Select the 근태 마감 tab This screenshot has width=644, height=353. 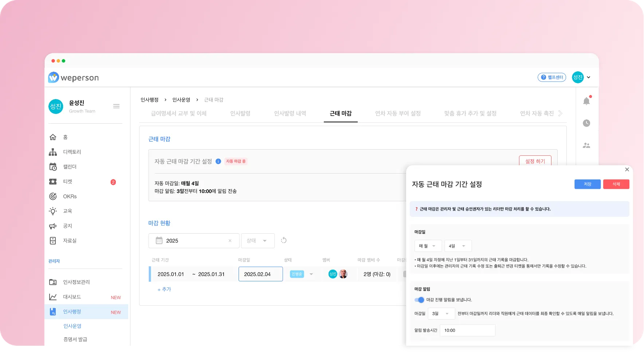click(341, 114)
